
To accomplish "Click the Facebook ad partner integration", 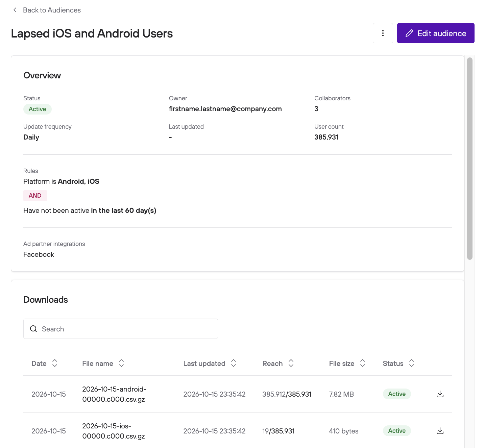I will coord(39,254).
